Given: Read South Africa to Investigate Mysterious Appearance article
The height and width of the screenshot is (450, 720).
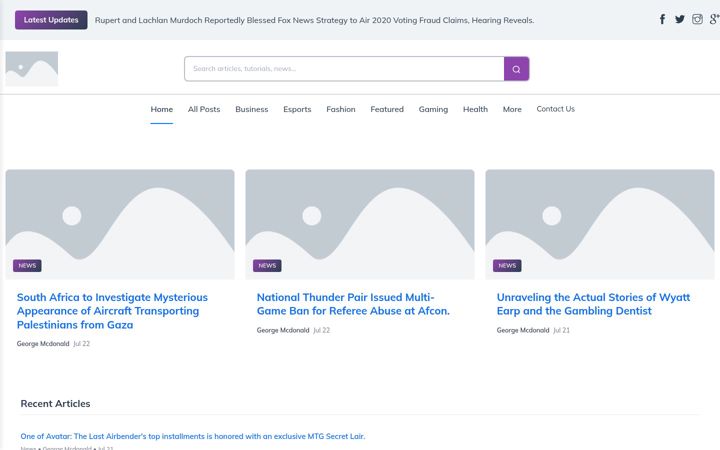Looking at the screenshot, I should click(112, 311).
